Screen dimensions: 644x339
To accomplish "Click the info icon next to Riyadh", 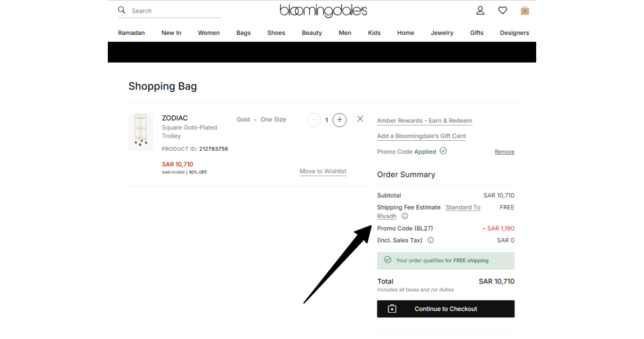I will [405, 216].
